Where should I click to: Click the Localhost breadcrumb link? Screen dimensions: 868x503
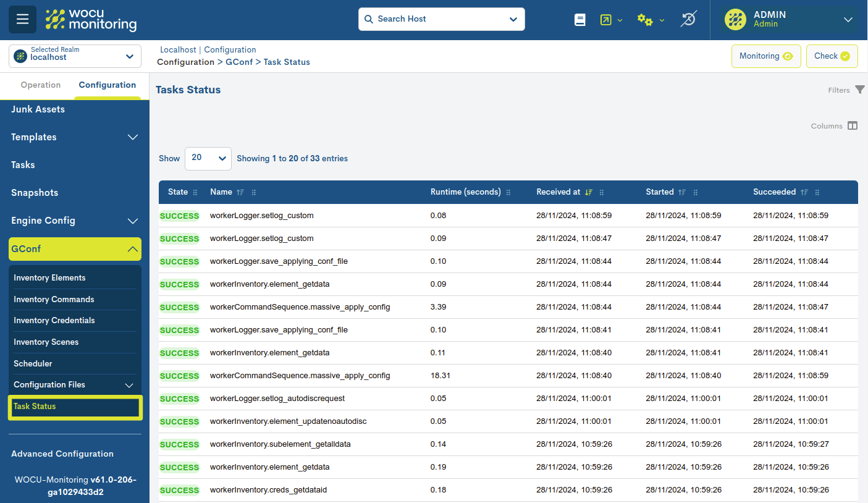click(x=178, y=50)
